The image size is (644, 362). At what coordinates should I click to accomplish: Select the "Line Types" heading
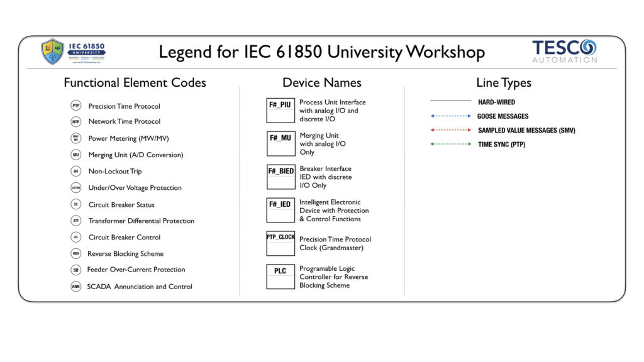tap(504, 83)
